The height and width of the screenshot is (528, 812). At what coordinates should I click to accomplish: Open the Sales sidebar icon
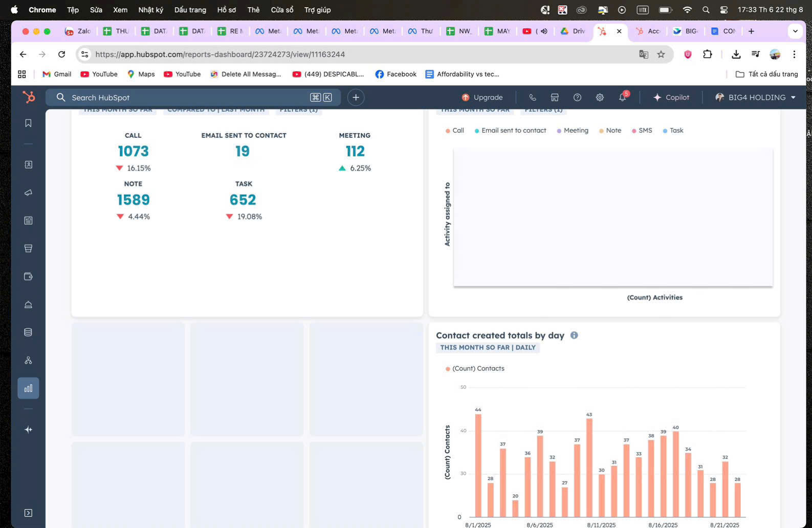coord(28,248)
